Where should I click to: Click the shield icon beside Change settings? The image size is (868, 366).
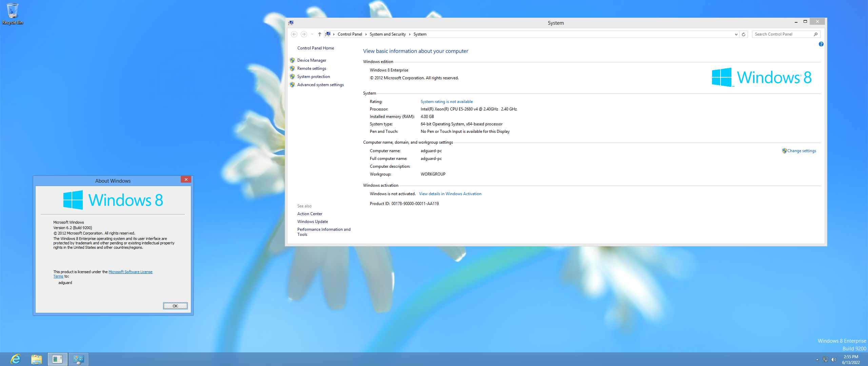(x=784, y=151)
